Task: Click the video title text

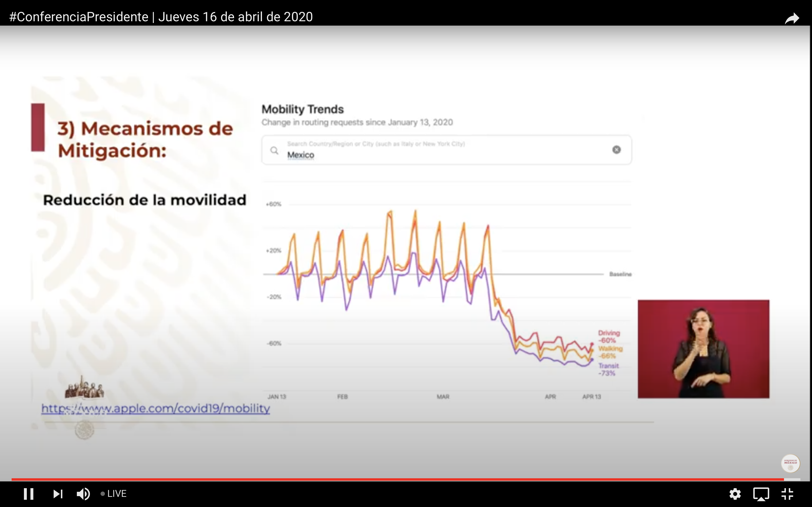Action: point(161,17)
